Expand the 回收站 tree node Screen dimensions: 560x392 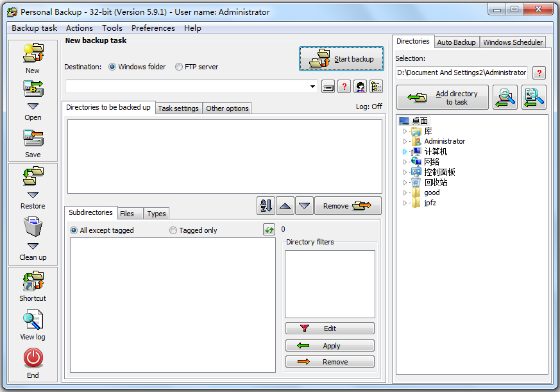pos(405,182)
